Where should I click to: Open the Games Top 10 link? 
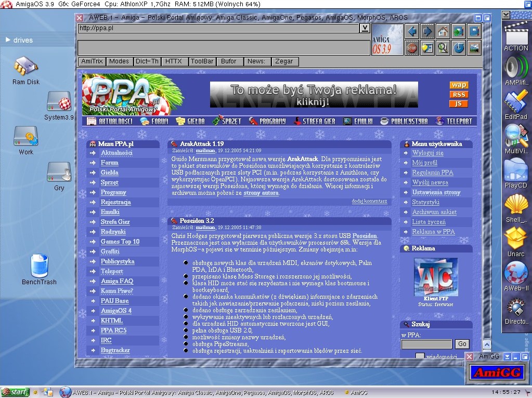point(120,242)
